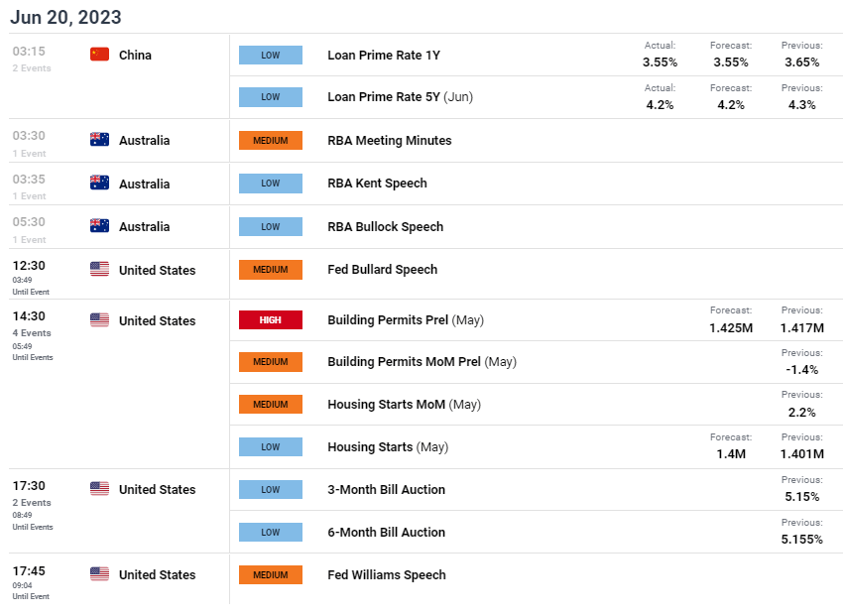This screenshot has height=616, width=843.
Task: Open the 3-Month Bill Auction event
Action: (386, 489)
